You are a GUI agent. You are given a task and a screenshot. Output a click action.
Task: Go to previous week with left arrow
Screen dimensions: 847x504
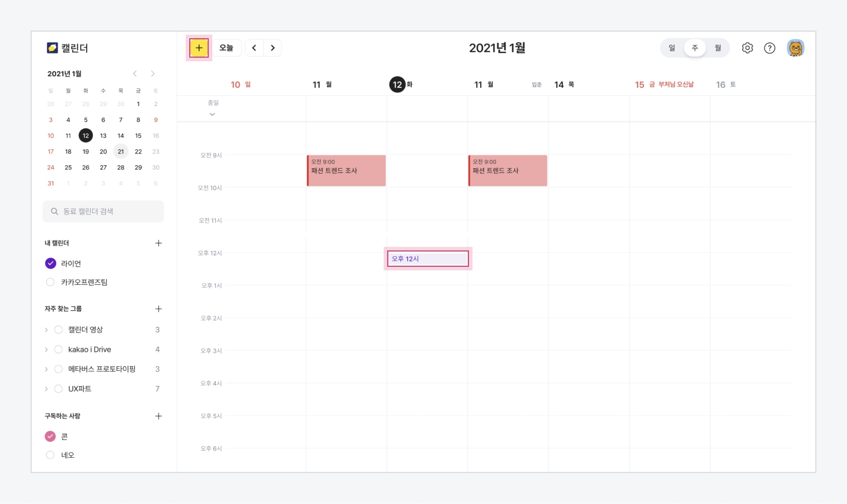click(x=254, y=48)
